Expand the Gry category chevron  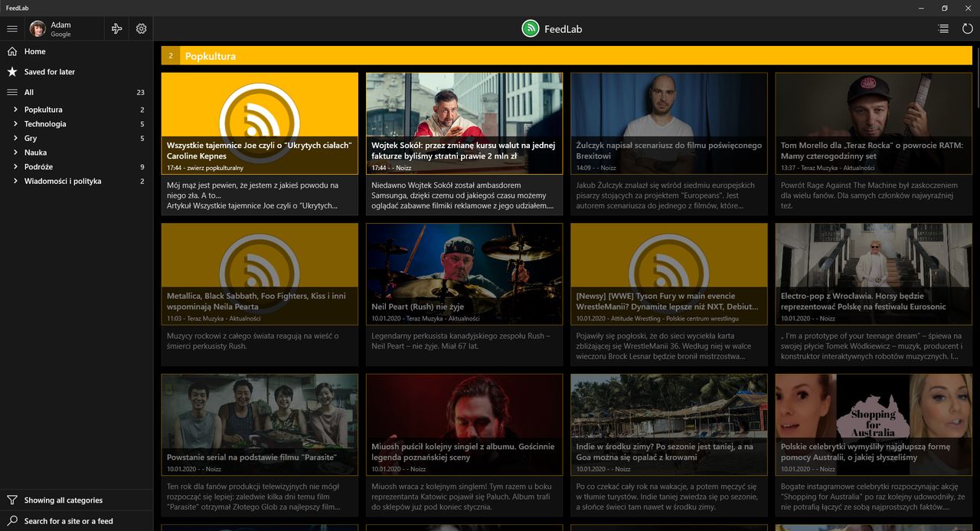15,138
